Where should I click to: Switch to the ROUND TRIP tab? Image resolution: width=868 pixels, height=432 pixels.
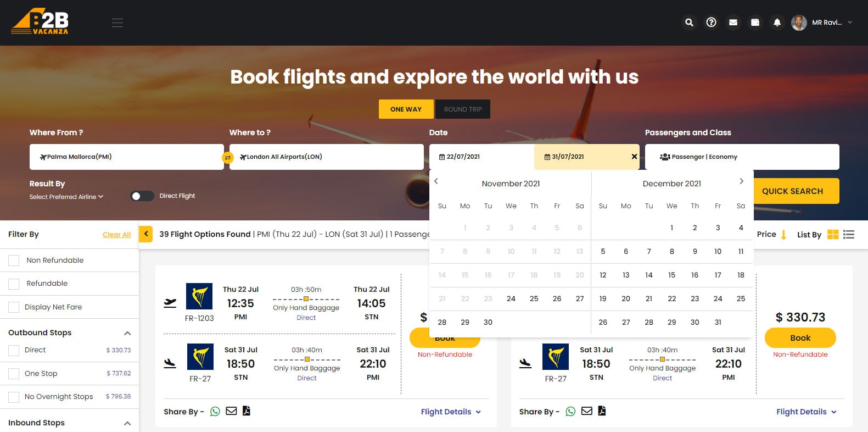click(463, 109)
